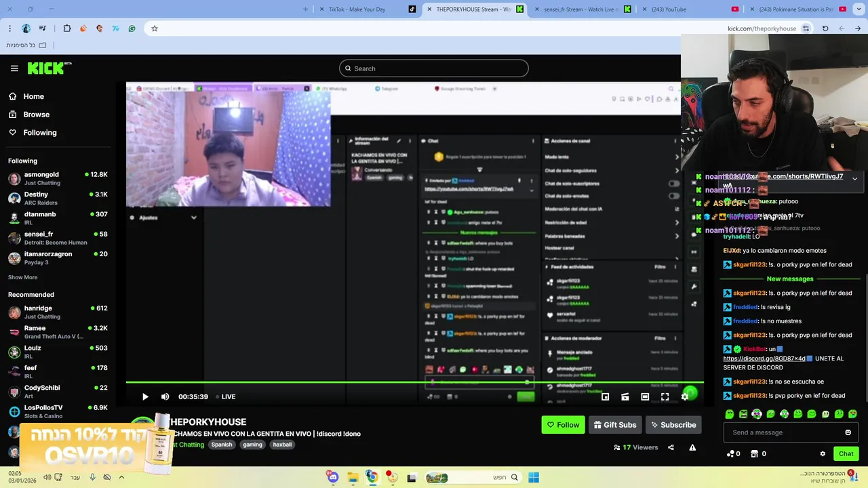Click the Search field
Screen dimensions: 868x488
pyautogui.click(x=434, y=68)
